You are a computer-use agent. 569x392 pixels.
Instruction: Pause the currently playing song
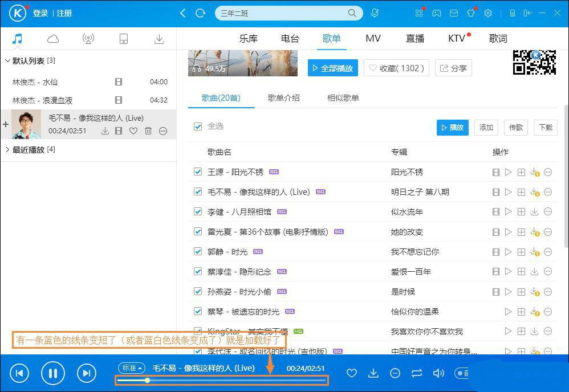tap(53, 373)
